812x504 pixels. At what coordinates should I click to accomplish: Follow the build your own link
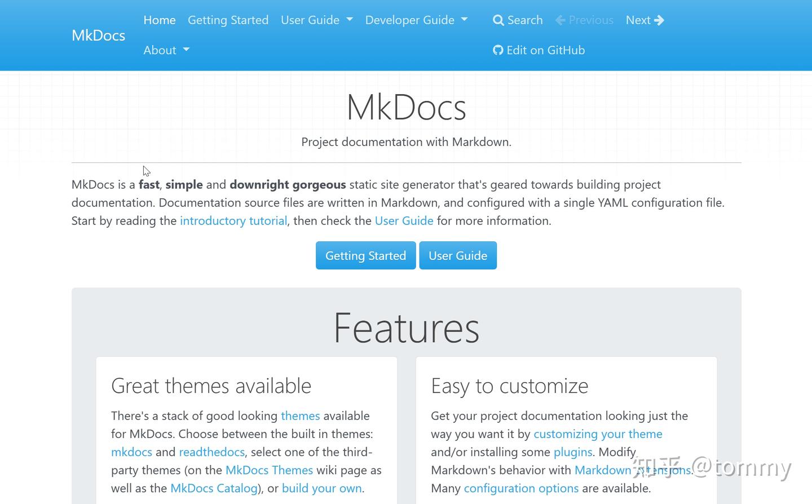click(x=322, y=488)
